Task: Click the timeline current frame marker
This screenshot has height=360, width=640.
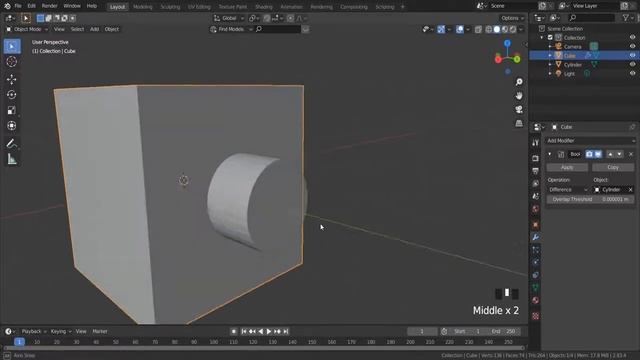Action: [x=19, y=342]
